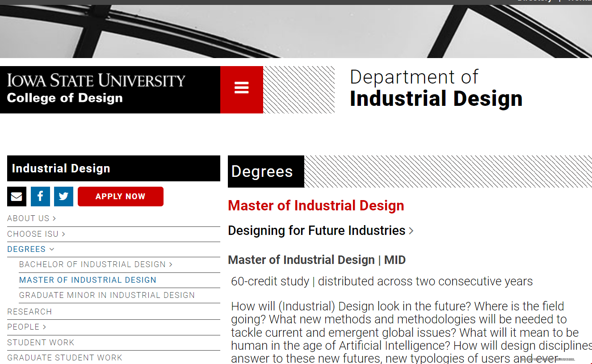This screenshot has height=364, width=592.
Task: Open the Department of Industrial Design heading
Action: click(x=436, y=88)
